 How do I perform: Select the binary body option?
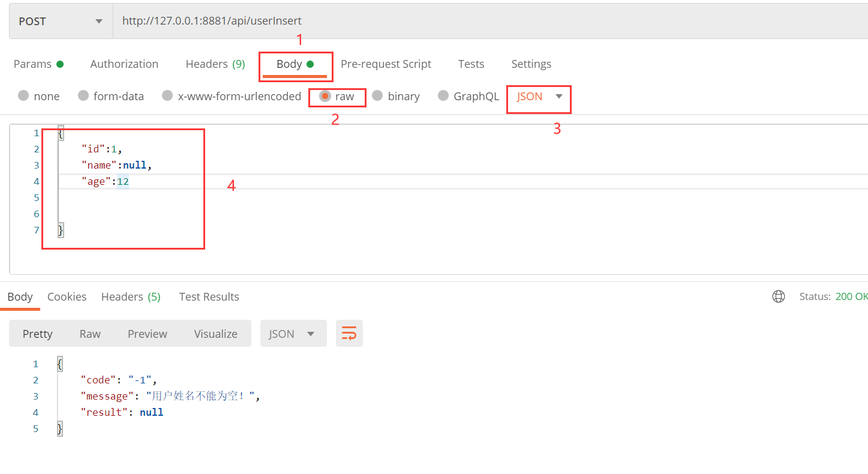point(396,96)
